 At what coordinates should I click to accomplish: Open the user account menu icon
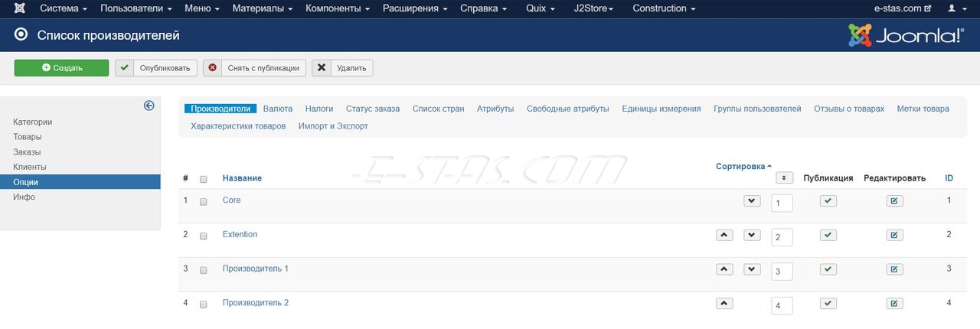point(956,8)
